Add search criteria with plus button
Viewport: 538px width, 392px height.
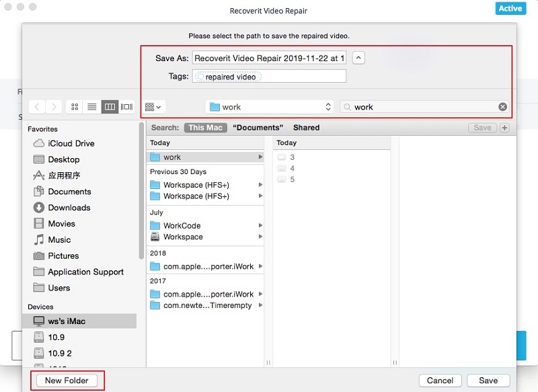[504, 128]
